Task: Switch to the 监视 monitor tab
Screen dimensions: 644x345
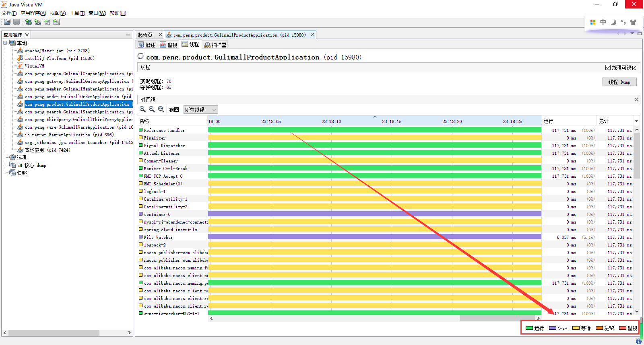Action: point(169,45)
